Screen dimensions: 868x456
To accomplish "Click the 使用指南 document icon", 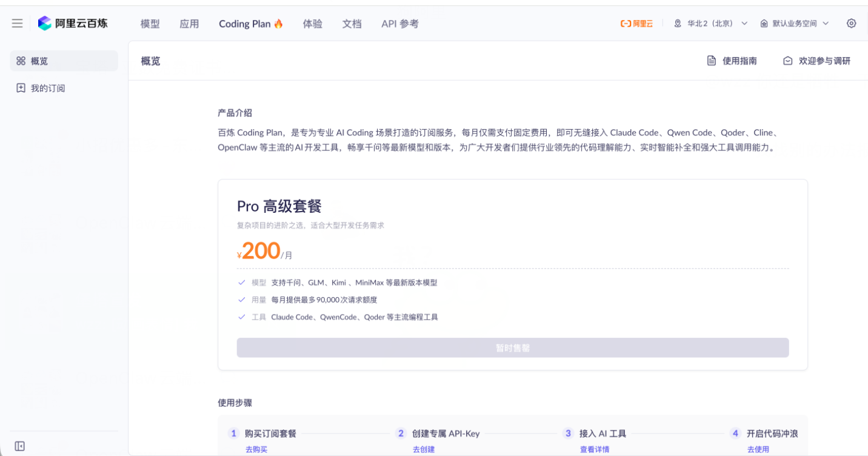I will (x=712, y=61).
